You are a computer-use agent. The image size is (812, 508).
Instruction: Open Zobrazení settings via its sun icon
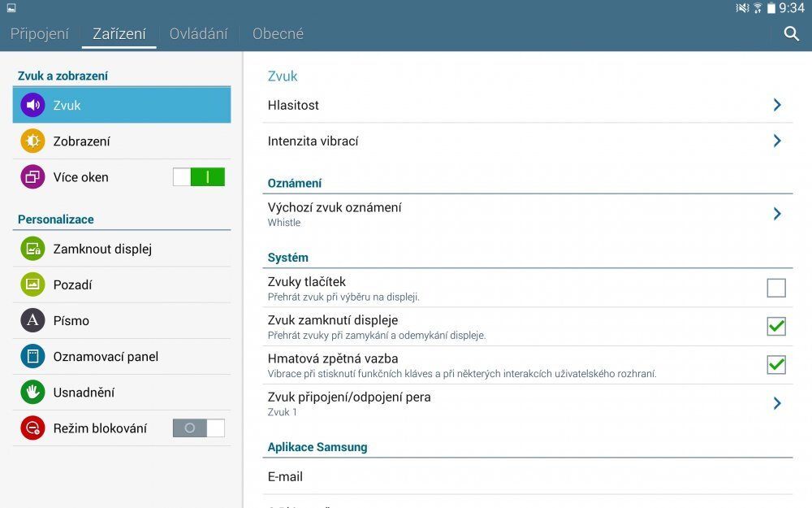click(32, 140)
